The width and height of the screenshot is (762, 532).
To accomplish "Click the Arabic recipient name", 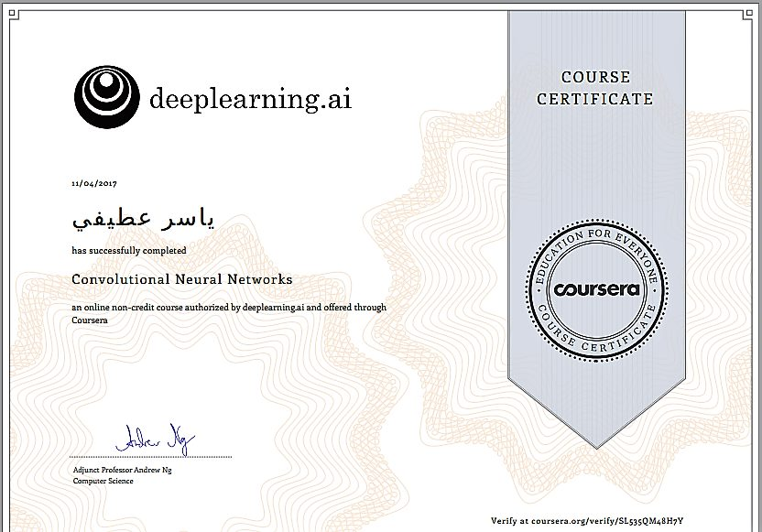I will click(143, 219).
